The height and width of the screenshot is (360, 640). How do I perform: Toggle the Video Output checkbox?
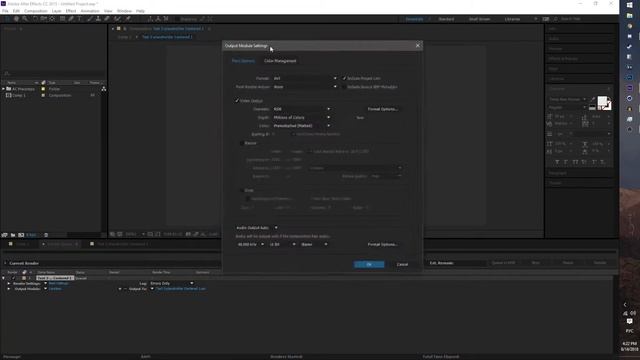point(237,100)
